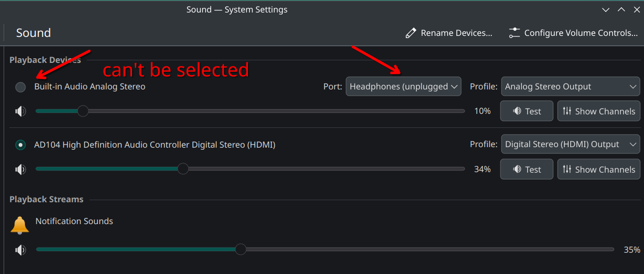Mute the AD104 HDMI device speaker icon

point(20,169)
